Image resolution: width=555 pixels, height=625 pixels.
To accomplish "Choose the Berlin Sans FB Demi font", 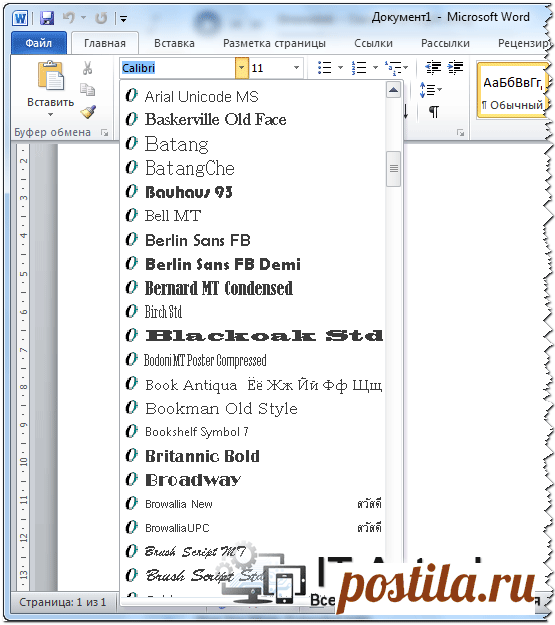I will click(x=252, y=264).
